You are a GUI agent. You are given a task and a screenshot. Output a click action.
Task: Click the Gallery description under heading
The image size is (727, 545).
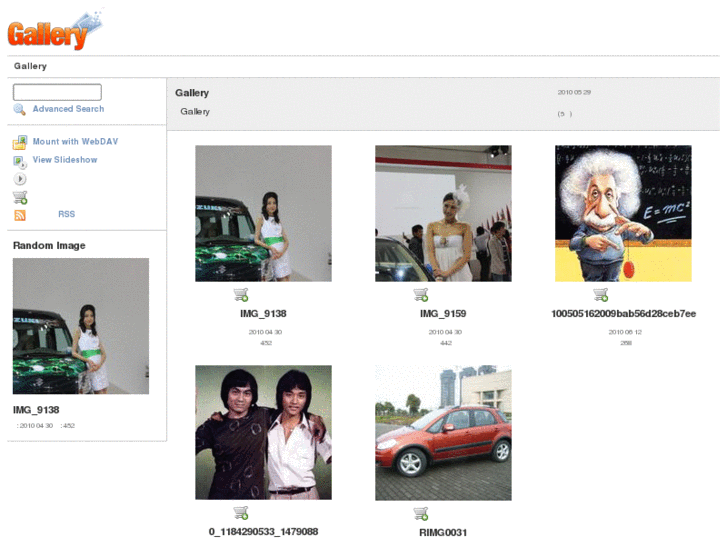point(195,111)
